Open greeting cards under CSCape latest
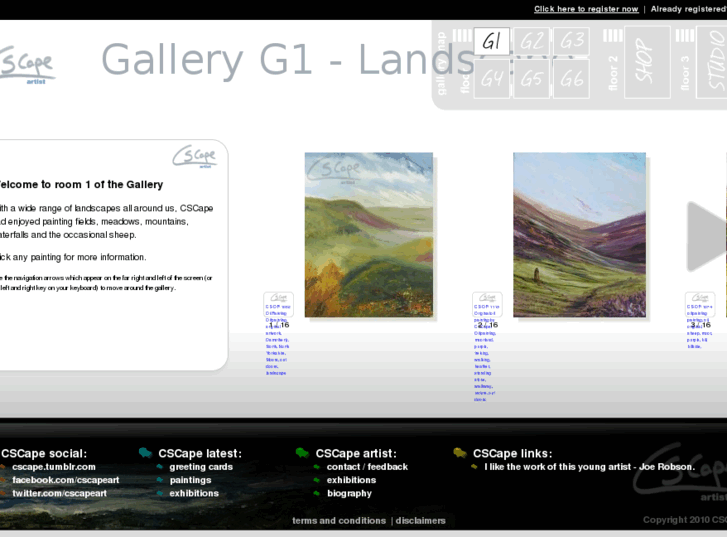The height and width of the screenshot is (545, 727). (x=201, y=467)
